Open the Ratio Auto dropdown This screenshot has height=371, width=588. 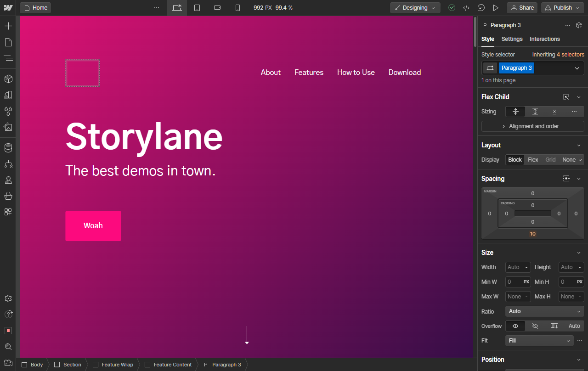[545, 311]
